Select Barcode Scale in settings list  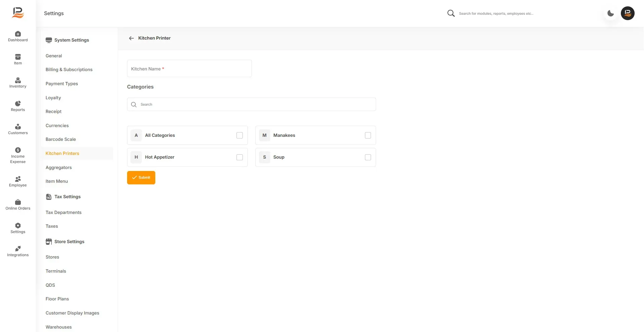(61, 139)
